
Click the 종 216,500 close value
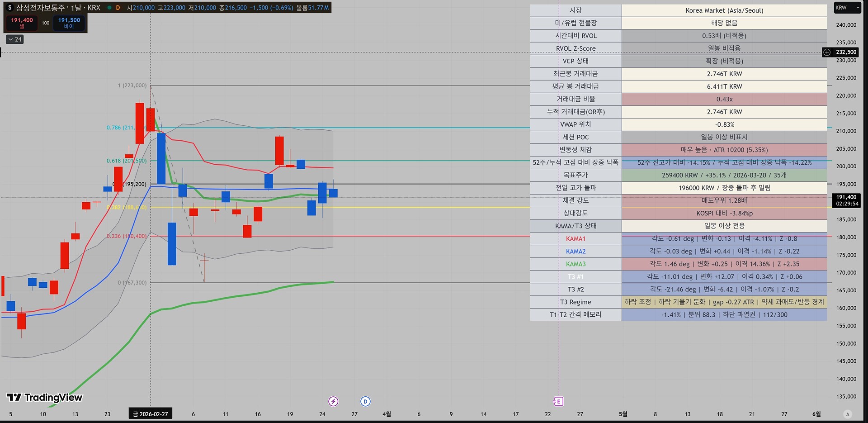[x=233, y=8]
